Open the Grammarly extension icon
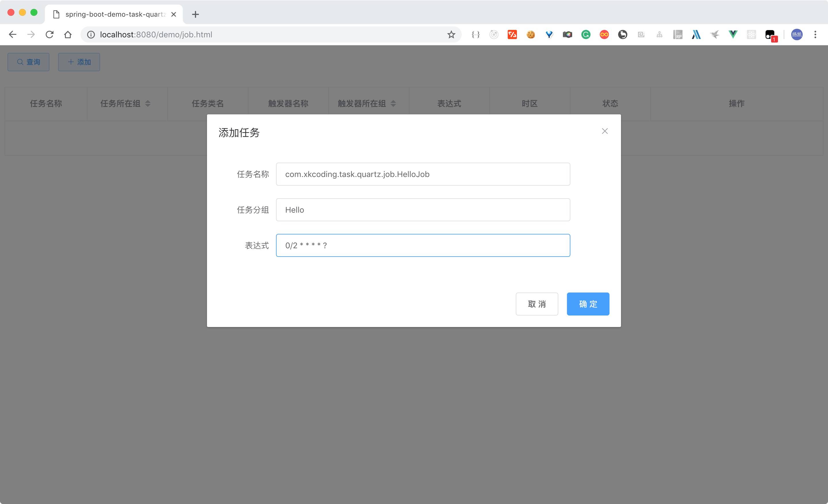Image resolution: width=828 pixels, height=504 pixels. click(586, 34)
